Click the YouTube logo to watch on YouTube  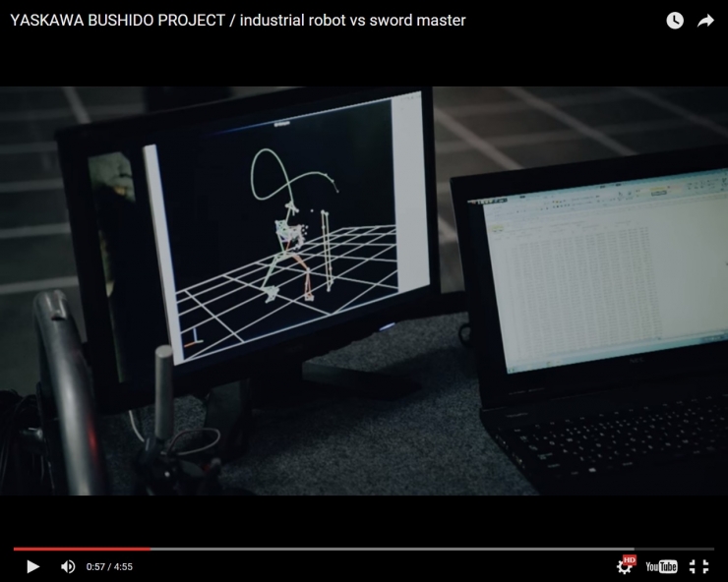coord(661,566)
